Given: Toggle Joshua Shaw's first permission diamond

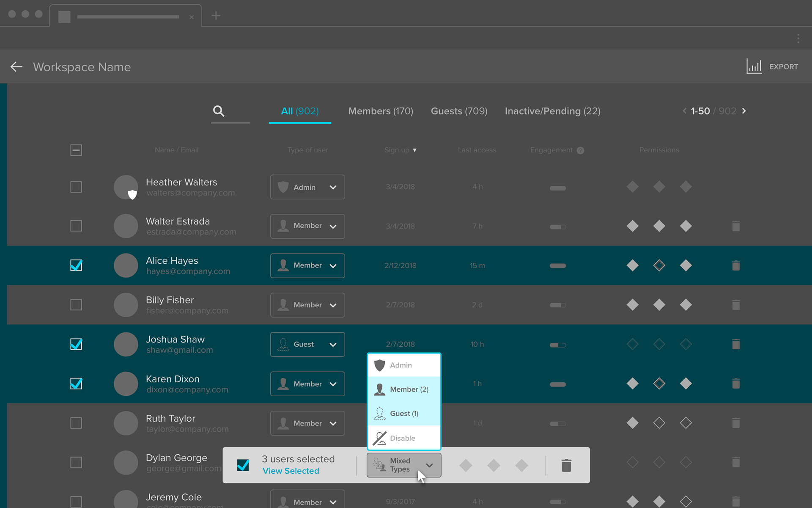Looking at the screenshot, I should (x=633, y=344).
